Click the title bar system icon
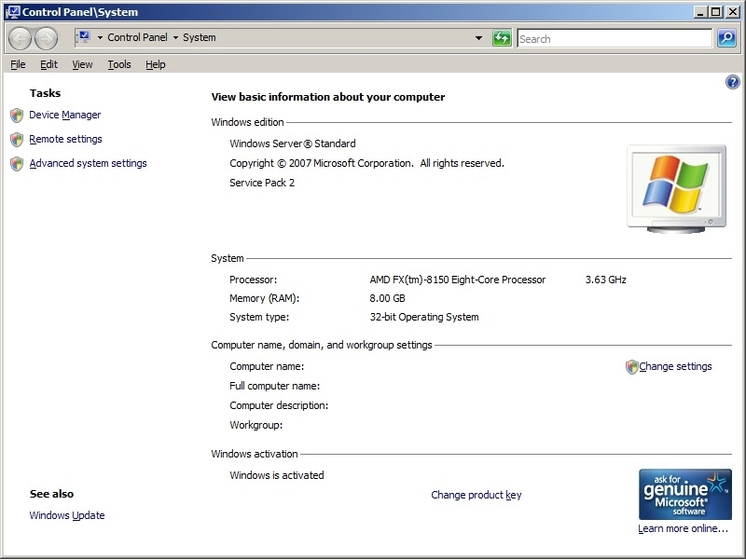The height and width of the screenshot is (560, 746). (13, 12)
